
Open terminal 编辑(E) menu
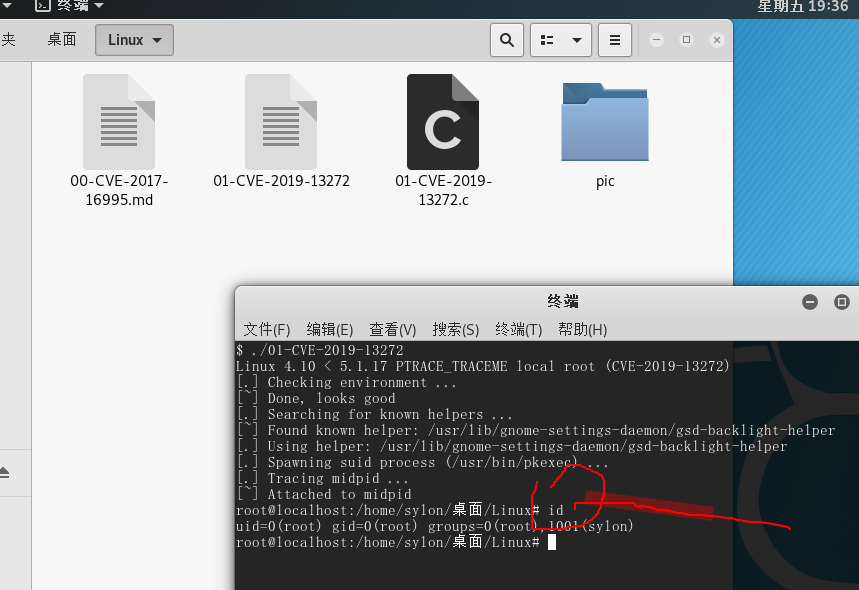pos(330,329)
